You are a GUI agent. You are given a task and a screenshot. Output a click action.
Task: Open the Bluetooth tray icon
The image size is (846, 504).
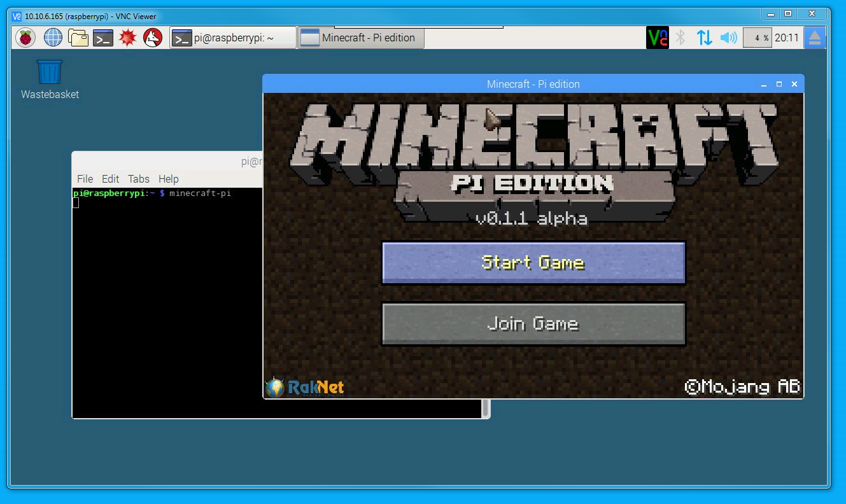coord(680,38)
